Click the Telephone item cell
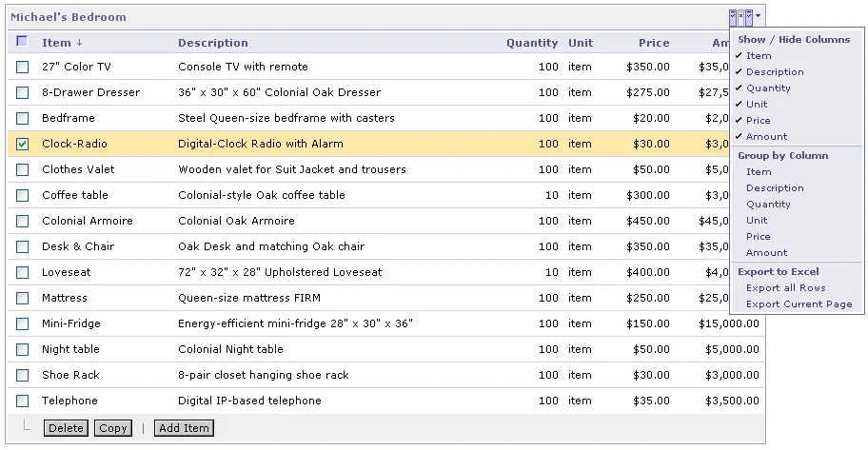The image size is (868, 450). coord(69,401)
